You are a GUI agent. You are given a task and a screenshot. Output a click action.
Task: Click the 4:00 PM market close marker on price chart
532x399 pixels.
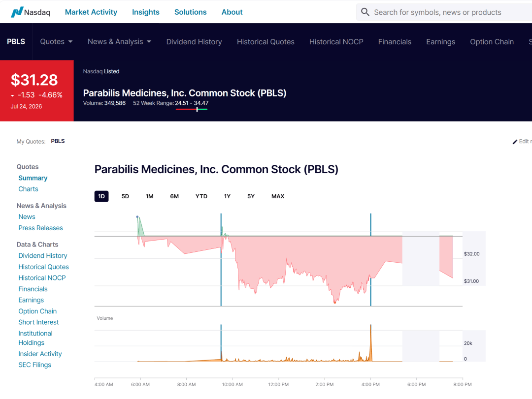click(370, 260)
